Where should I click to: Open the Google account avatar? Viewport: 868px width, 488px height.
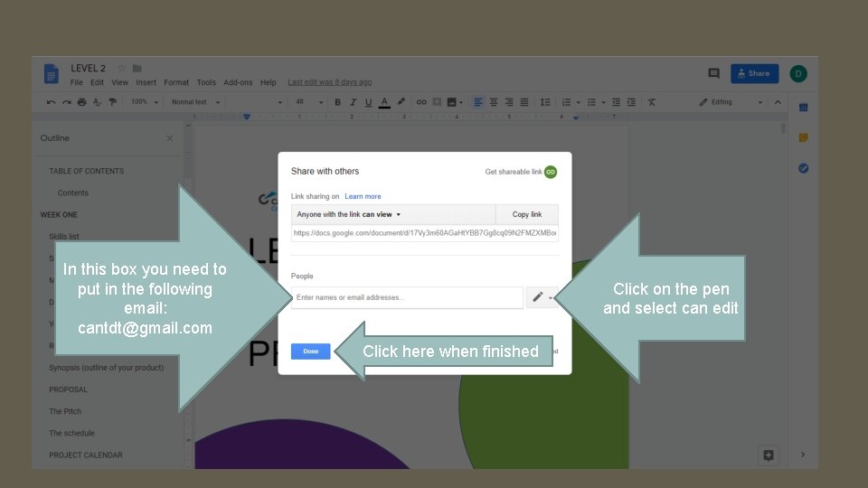pos(797,73)
